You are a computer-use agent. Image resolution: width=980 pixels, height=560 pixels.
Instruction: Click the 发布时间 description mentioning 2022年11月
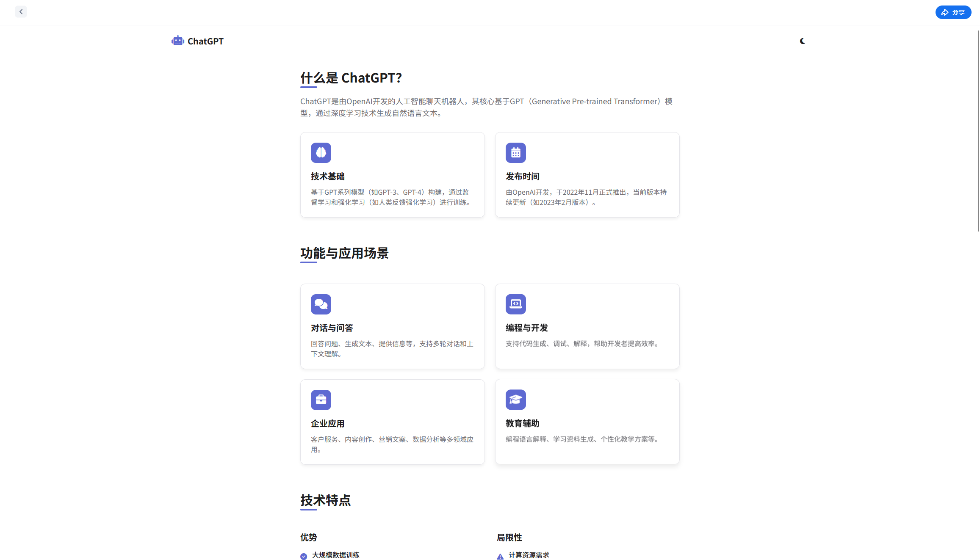pos(586,197)
